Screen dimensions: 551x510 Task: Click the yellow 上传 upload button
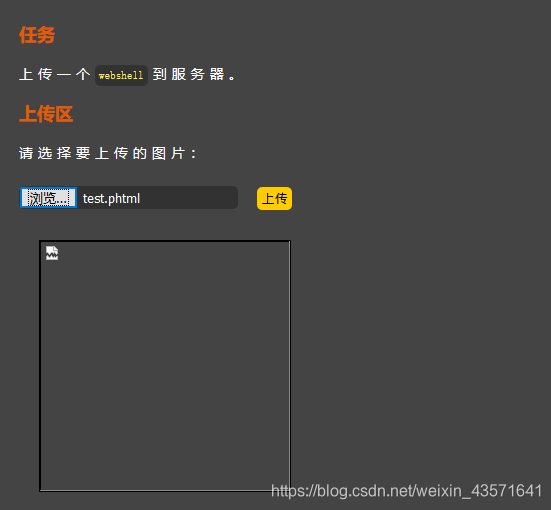[274, 199]
